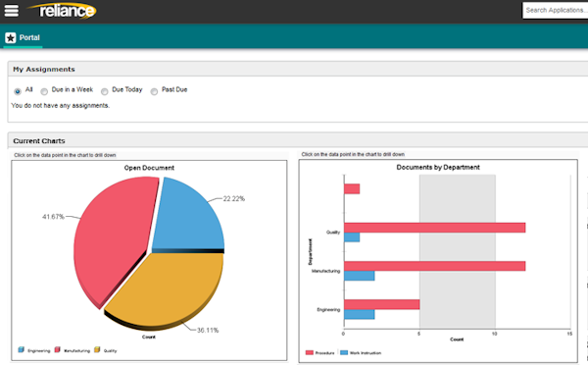This screenshot has width=588, height=365.
Task: Click the Engineering Procedure red bar
Action: click(x=382, y=304)
